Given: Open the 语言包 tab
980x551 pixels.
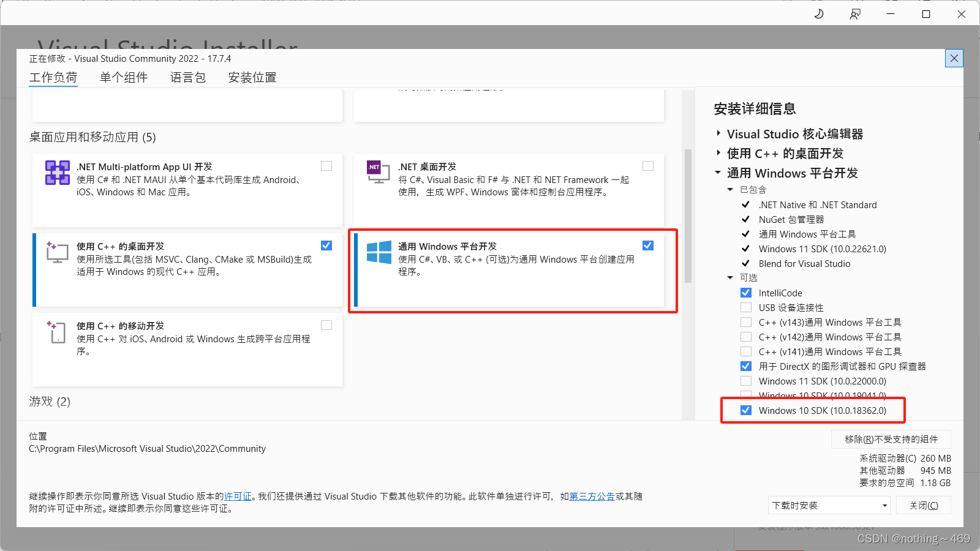Looking at the screenshot, I should pos(187,77).
